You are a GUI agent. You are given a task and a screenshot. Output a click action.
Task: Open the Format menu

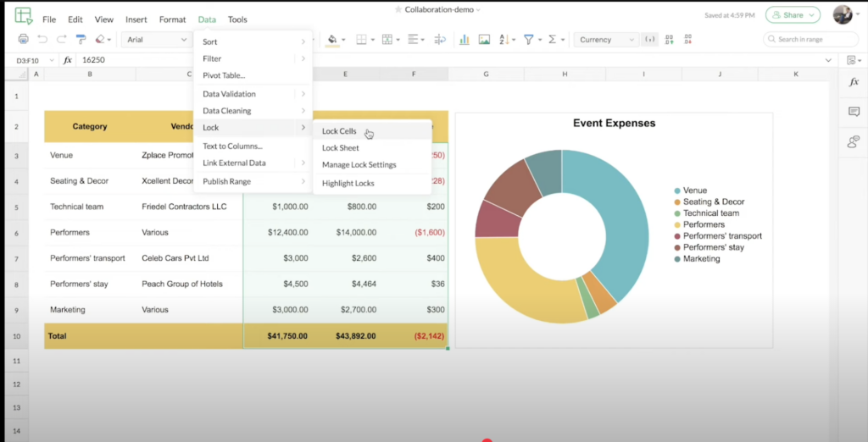coord(173,19)
